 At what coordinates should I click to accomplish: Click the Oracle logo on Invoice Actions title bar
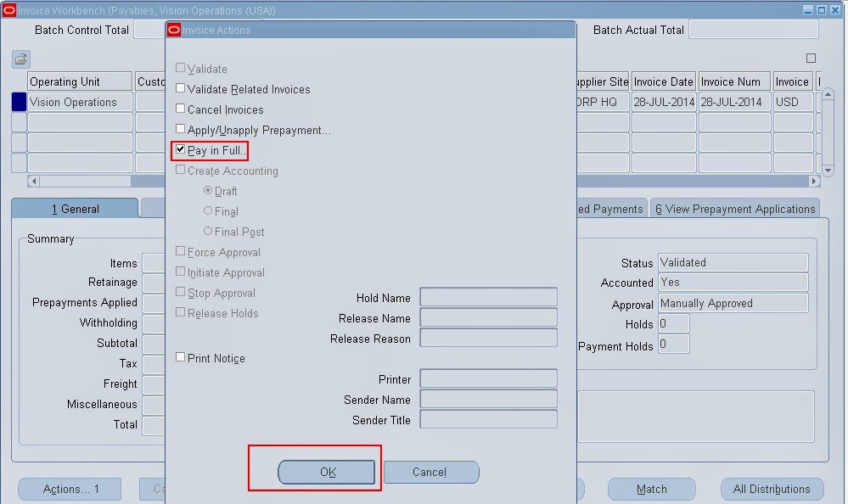173,29
